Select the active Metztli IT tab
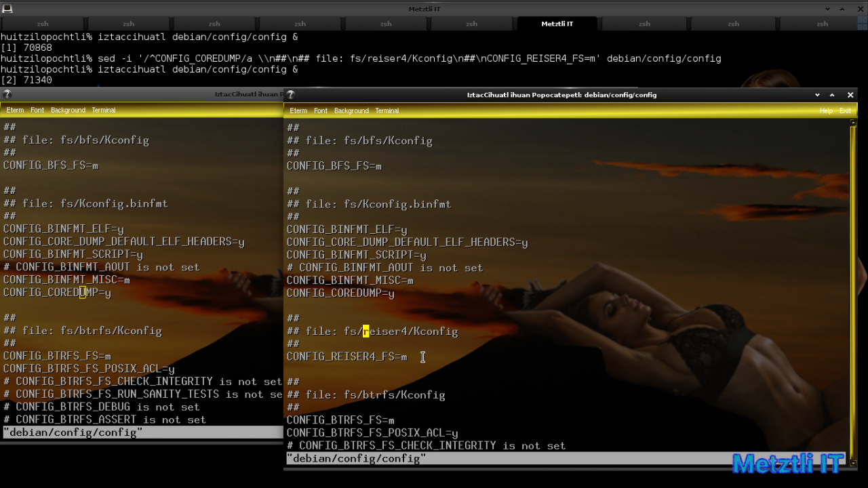This screenshot has width=868, height=488. 557,24
